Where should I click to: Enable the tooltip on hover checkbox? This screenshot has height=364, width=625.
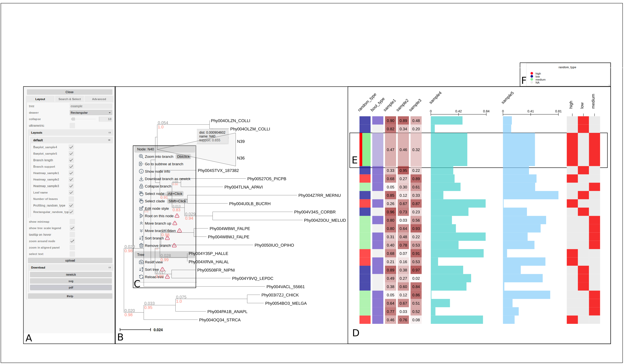click(x=72, y=234)
